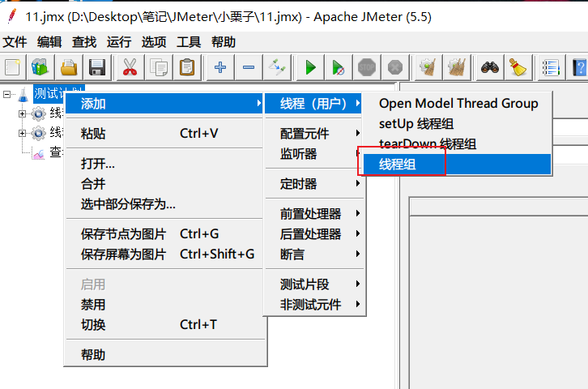Open the 定时器 submenu
Image resolution: width=588 pixels, height=389 pixels.
point(314,184)
